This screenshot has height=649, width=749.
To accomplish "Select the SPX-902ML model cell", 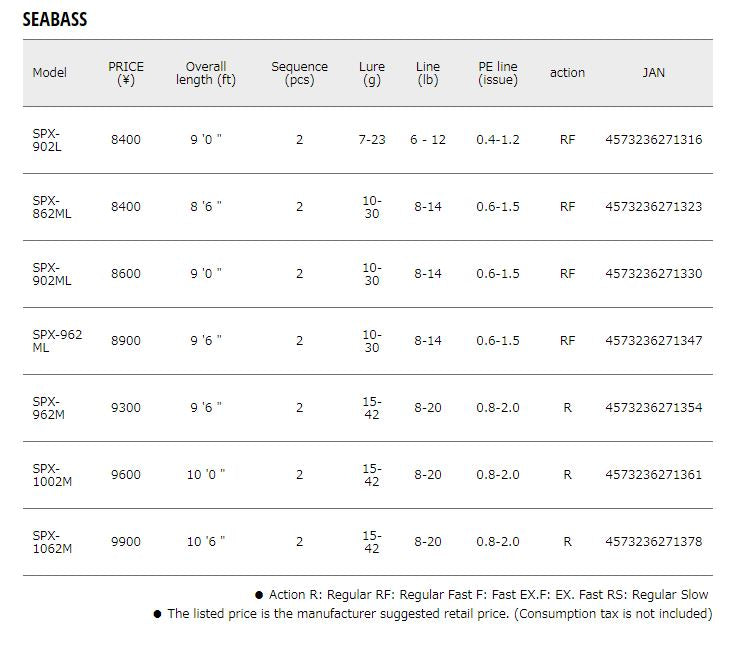I will point(51,274).
